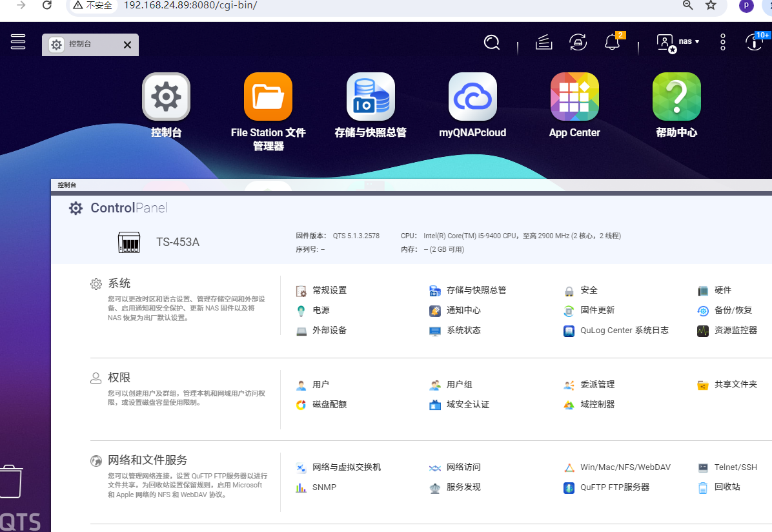Click the ControlPanel title gear icon

point(76,209)
